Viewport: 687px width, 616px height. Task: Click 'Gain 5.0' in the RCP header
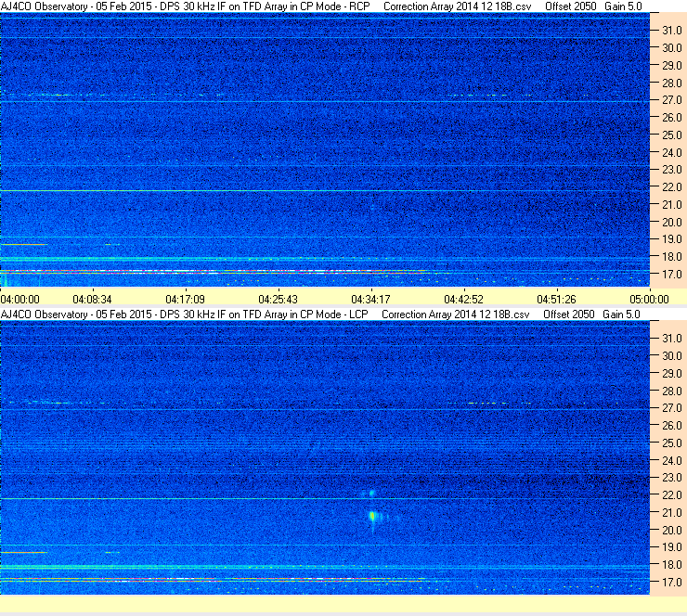pyautogui.click(x=623, y=6)
